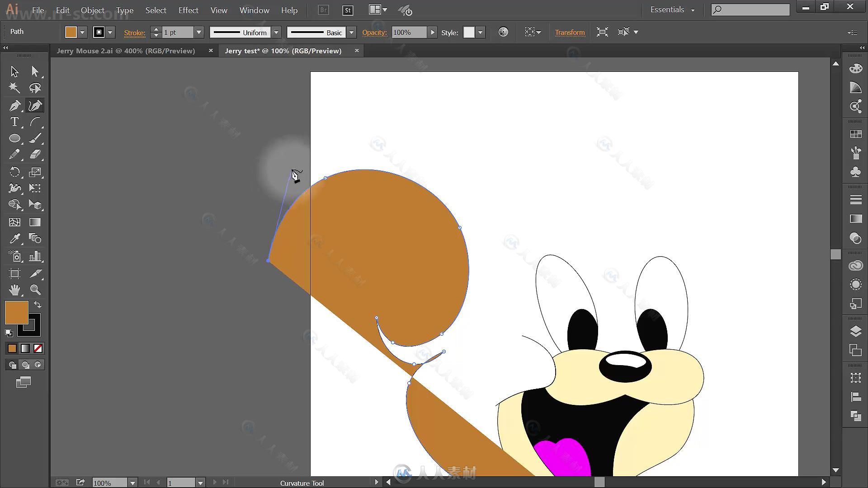Viewport: 868px width, 488px height.
Task: Open the Uniform width profile dropdown
Action: click(x=276, y=32)
